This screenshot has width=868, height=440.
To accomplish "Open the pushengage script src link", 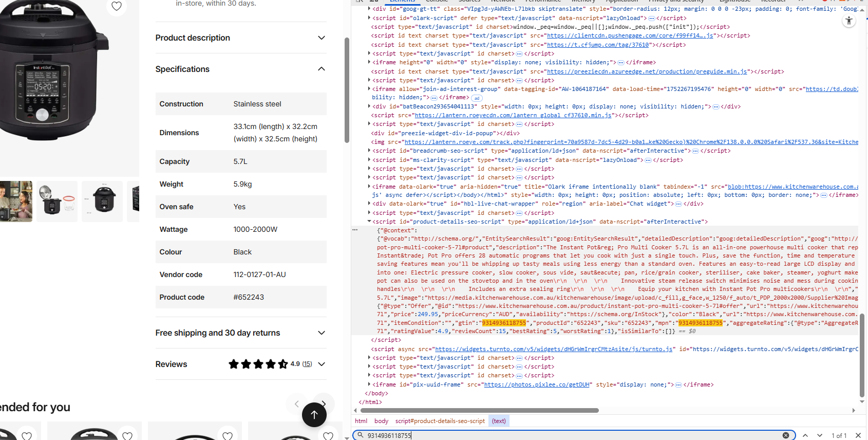I will 630,35.
